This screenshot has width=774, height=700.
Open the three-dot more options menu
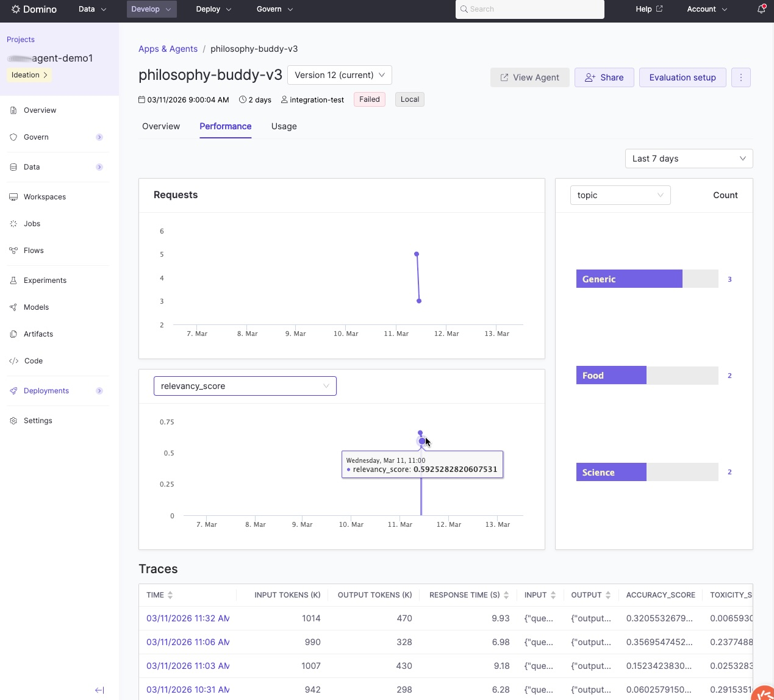click(x=740, y=77)
